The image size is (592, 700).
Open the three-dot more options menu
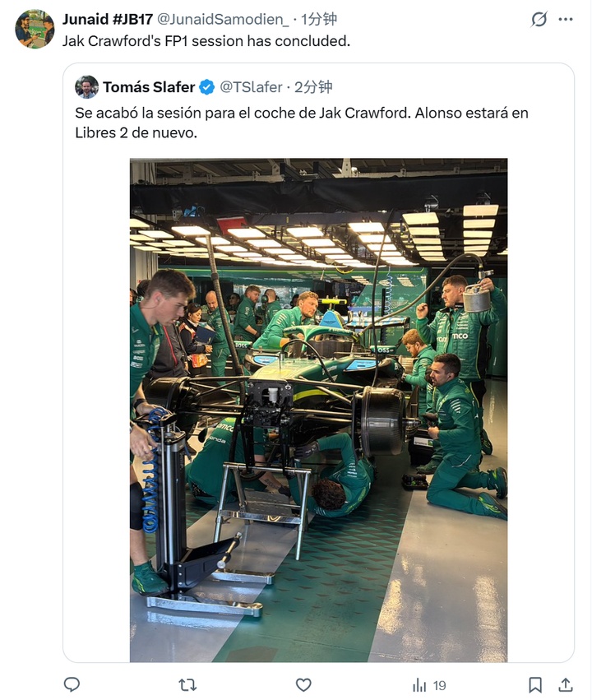(566, 19)
